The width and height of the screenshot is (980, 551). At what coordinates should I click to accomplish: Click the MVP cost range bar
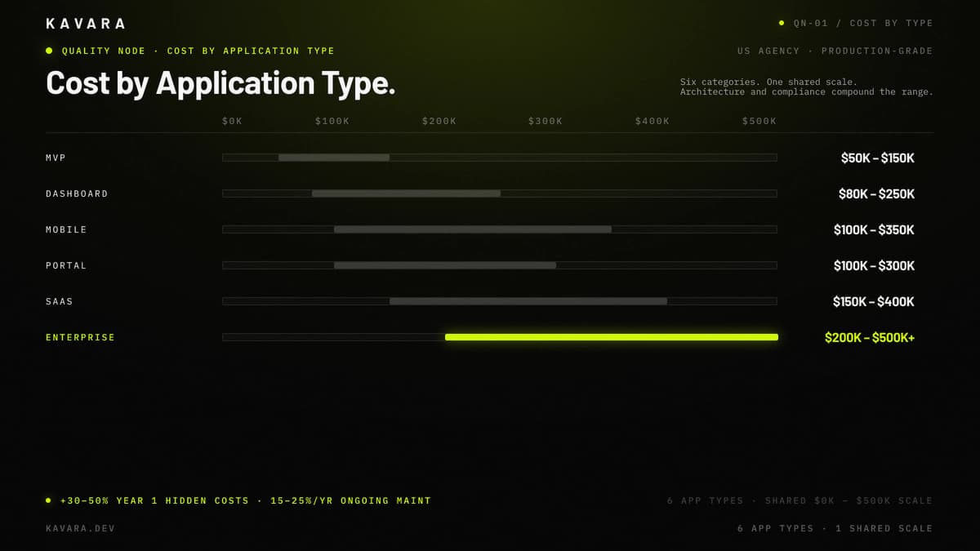334,158
